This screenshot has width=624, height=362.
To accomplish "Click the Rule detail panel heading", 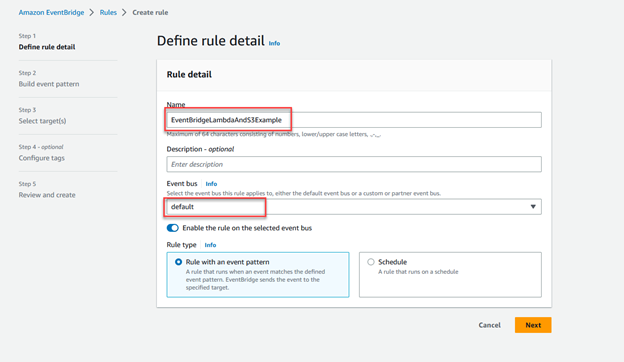I will click(x=189, y=74).
